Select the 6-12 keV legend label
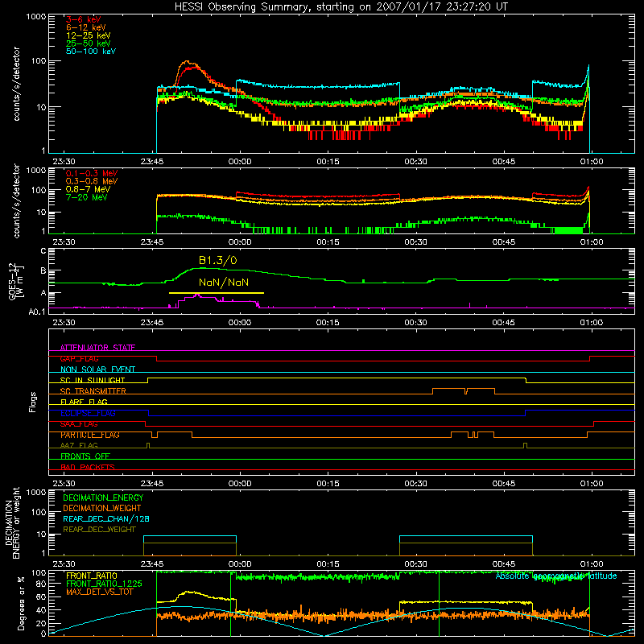 point(86,27)
